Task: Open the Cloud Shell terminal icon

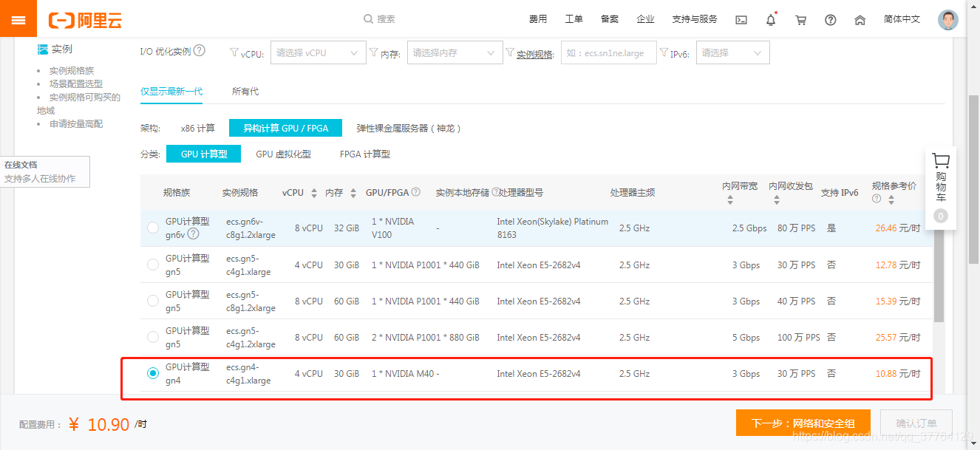Action: click(x=741, y=20)
